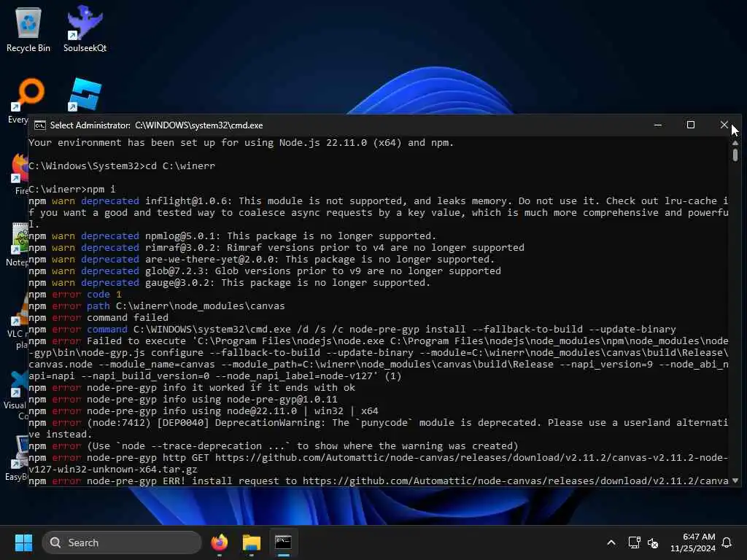Click the 'node@22.11.0 | win32 | x64' text
Image resolution: width=747 pixels, height=560 pixels.
click(x=303, y=411)
